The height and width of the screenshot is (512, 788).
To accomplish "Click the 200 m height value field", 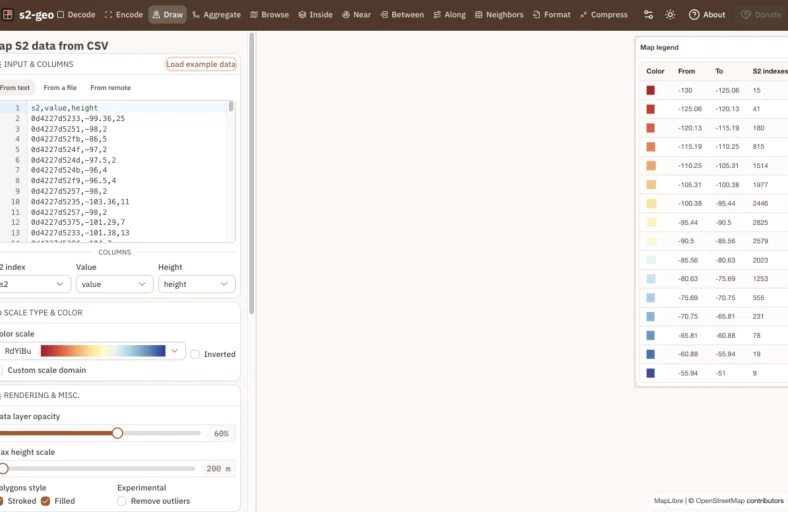I will (218, 468).
